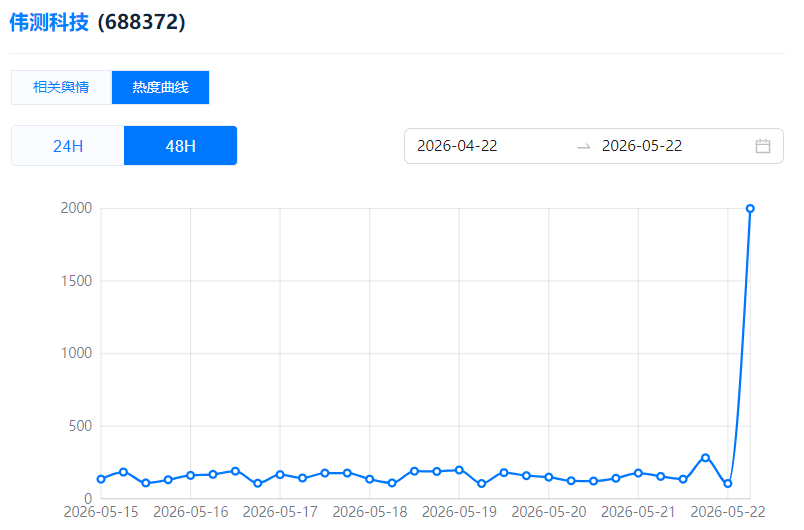Select the peak data point at 2000
The height and width of the screenshot is (530, 804).
750,209
